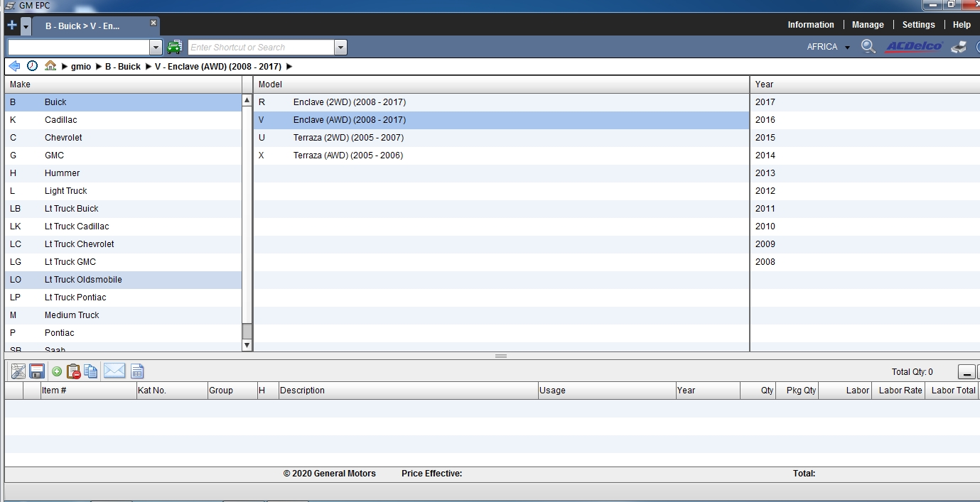Select Light Truck make

(x=124, y=191)
